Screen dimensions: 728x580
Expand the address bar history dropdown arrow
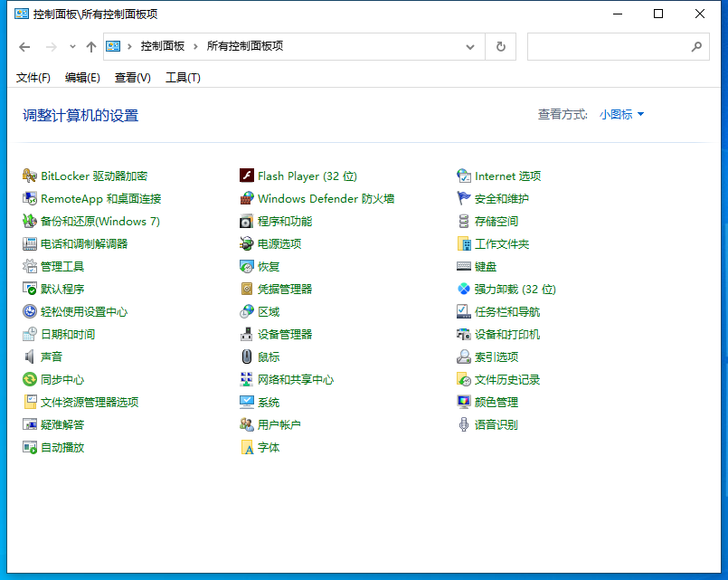(x=470, y=47)
